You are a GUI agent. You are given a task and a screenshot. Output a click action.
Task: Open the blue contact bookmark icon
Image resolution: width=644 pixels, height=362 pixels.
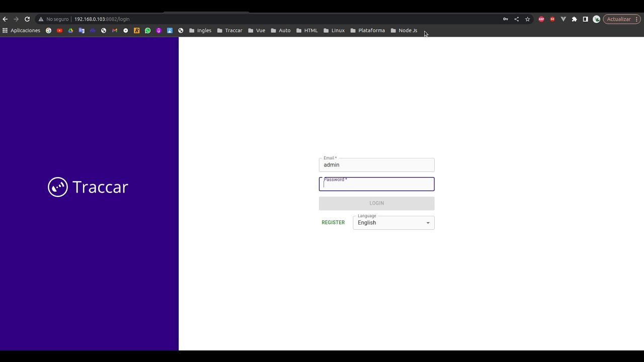click(170, 31)
